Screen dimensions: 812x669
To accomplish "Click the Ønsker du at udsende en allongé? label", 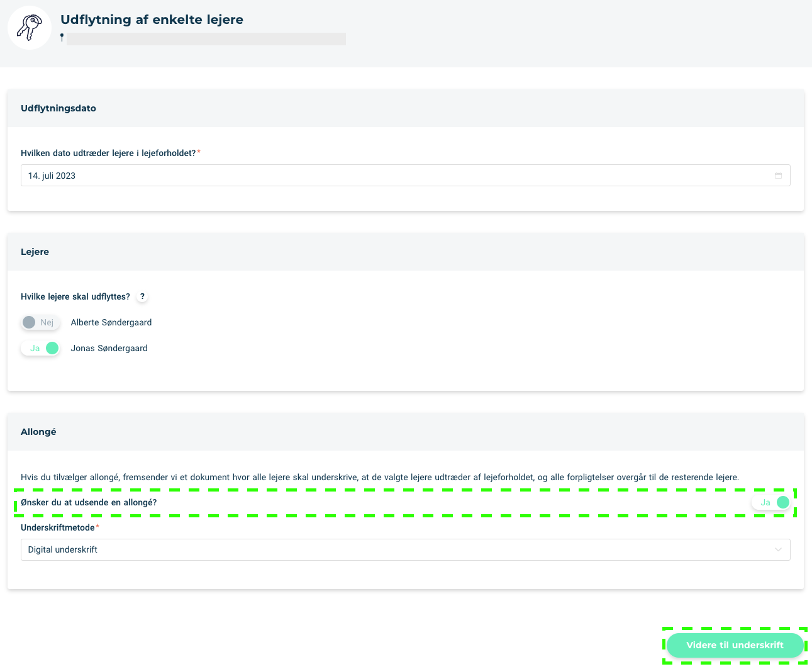I will click(89, 502).
